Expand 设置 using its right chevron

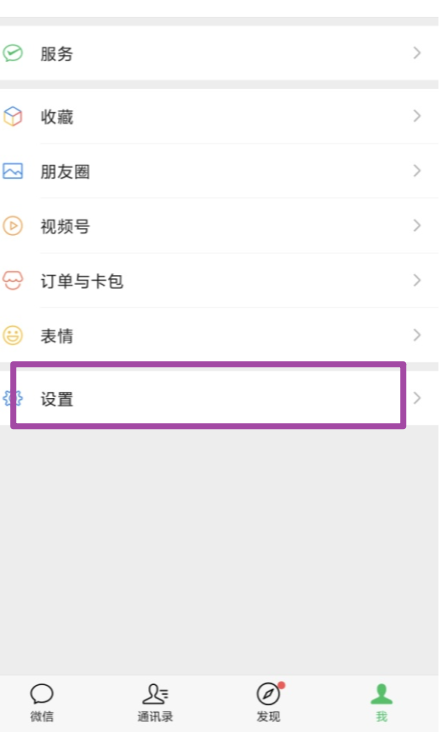point(417,398)
